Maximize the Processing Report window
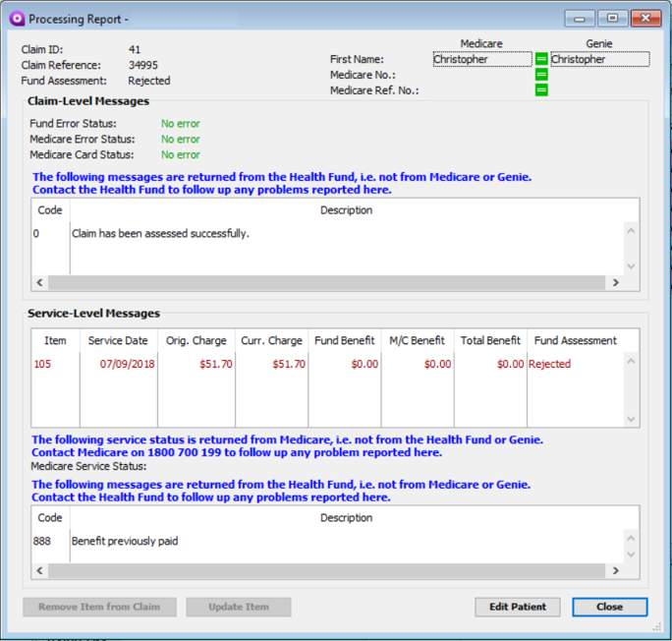Image resolution: width=672 pixels, height=641 pixels. click(x=612, y=19)
